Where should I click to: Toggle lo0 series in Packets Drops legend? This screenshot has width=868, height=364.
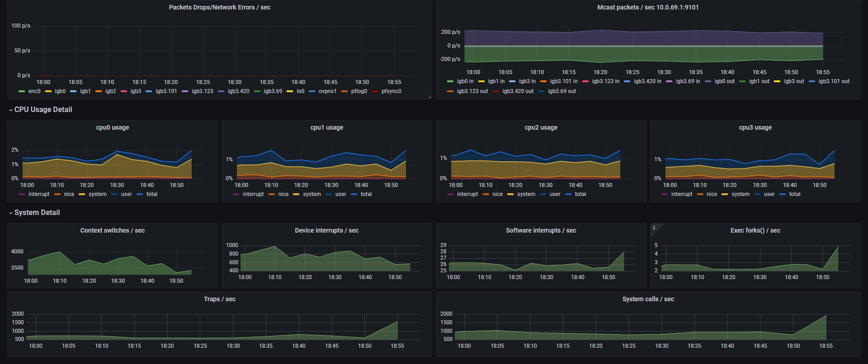[x=301, y=91]
